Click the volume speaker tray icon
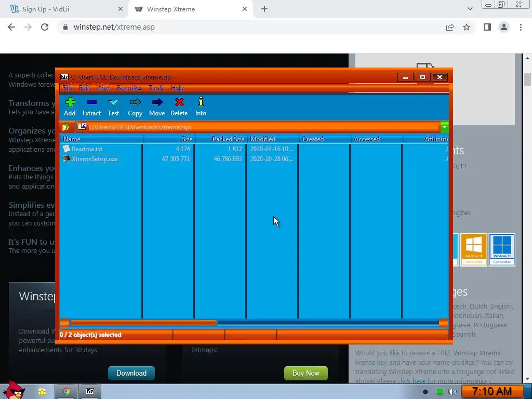532x399 pixels. [453, 392]
